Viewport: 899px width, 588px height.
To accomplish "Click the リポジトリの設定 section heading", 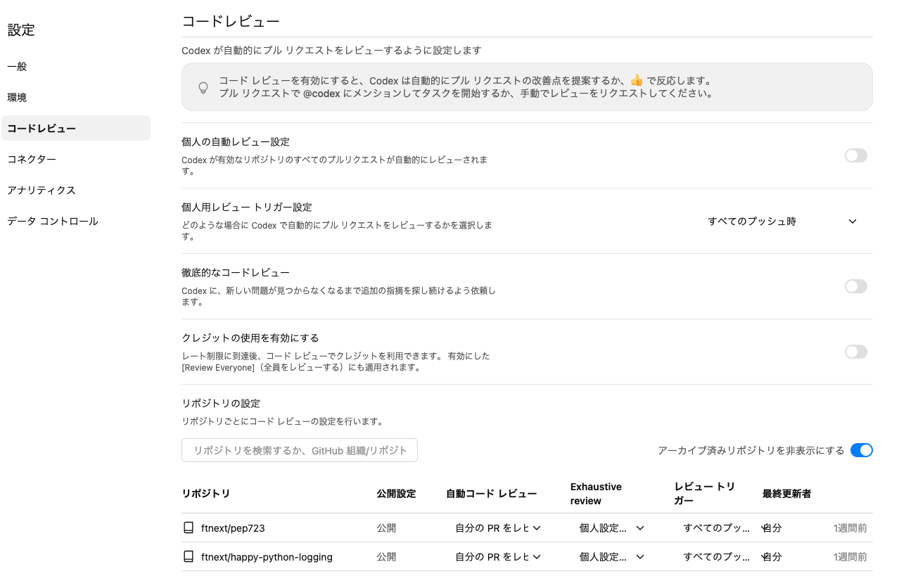I will coord(221,404).
